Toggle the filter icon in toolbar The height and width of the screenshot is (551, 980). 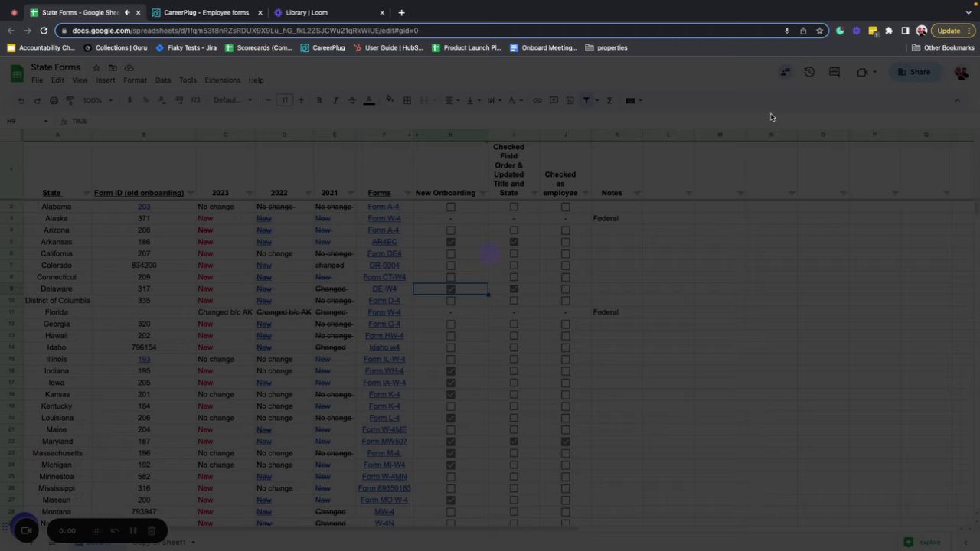(x=586, y=100)
